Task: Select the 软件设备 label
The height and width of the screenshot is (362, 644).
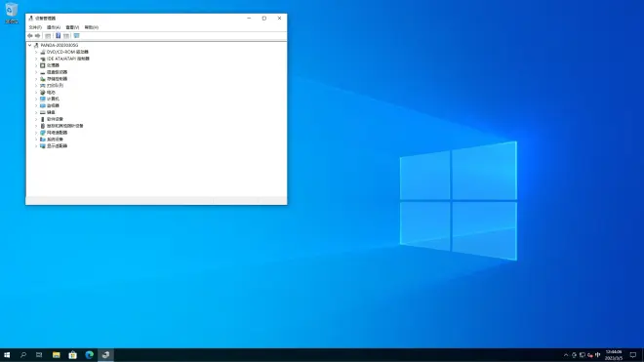Action: click(55, 119)
